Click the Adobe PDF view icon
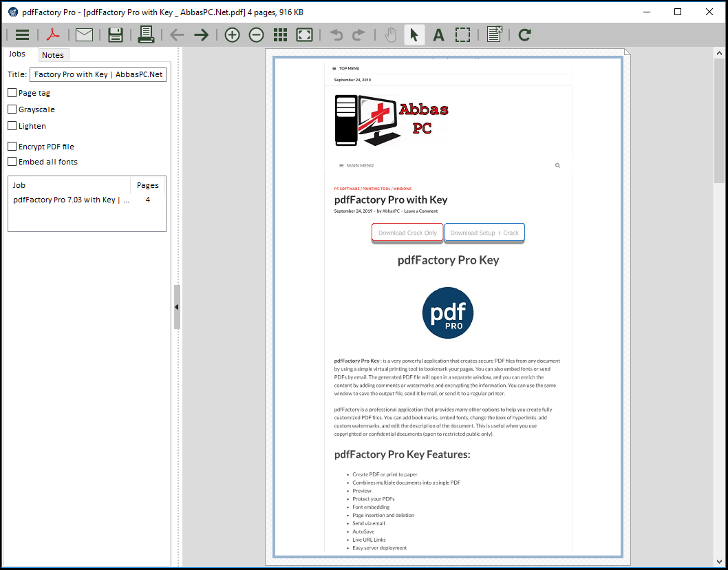The width and height of the screenshot is (728, 570). [53, 35]
